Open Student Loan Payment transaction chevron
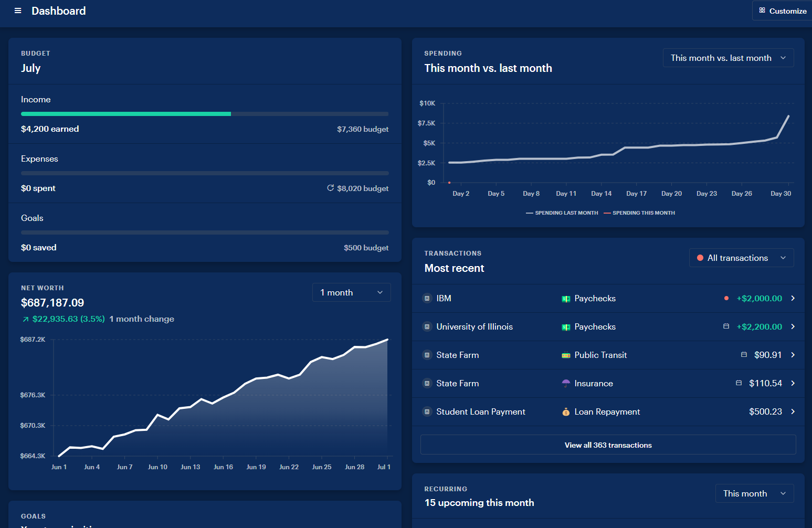 793,411
